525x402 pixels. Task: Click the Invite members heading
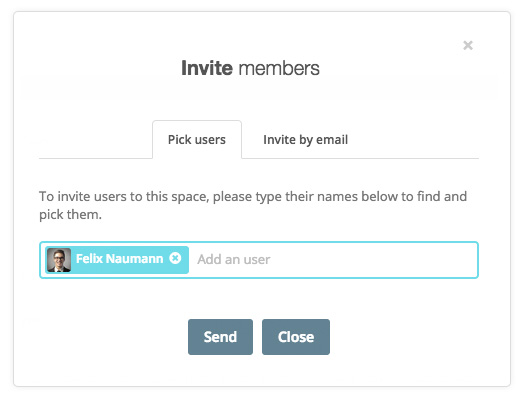click(250, 68)
